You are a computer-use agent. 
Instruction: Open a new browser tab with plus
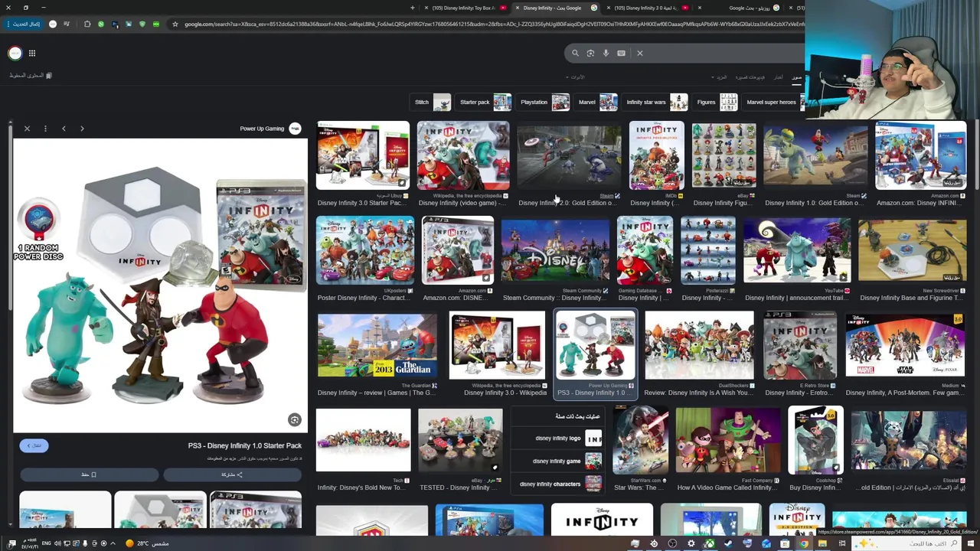[412, 8]
